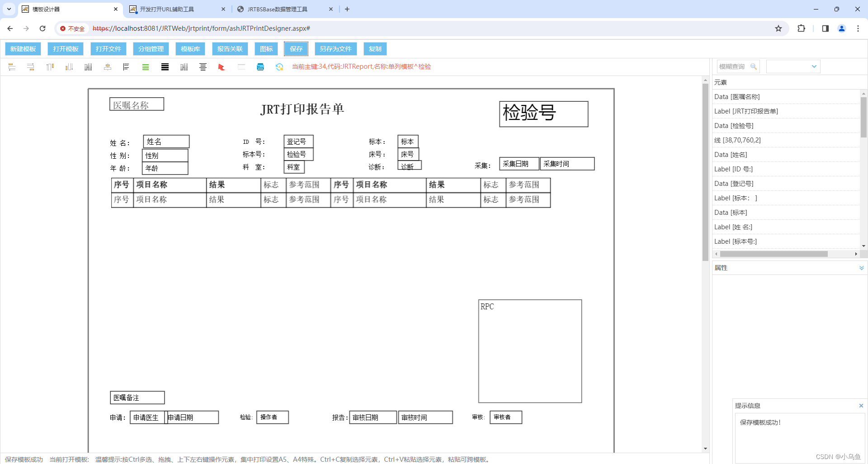Click the centered text lines icon
This screenshot has width=868, height=464.
point(203,67)
